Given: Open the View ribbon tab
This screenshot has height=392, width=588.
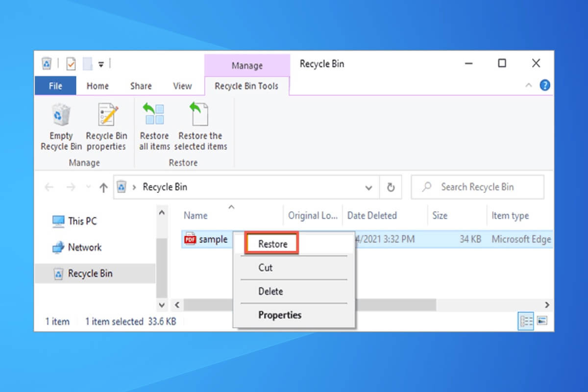Looking at the screenshot, I should pos(182,86).
